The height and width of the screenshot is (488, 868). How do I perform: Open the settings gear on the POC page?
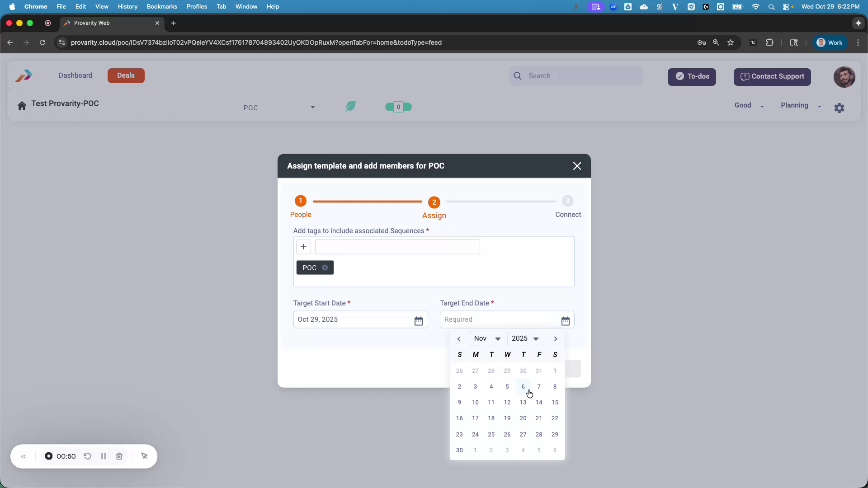pos(840,108)
